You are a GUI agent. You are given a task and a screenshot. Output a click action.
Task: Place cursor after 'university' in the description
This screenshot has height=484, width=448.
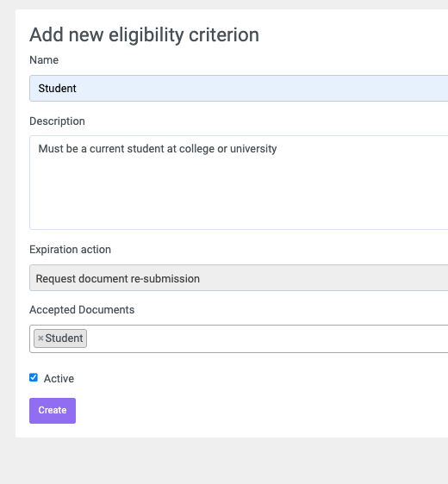(x=278, y=149)
